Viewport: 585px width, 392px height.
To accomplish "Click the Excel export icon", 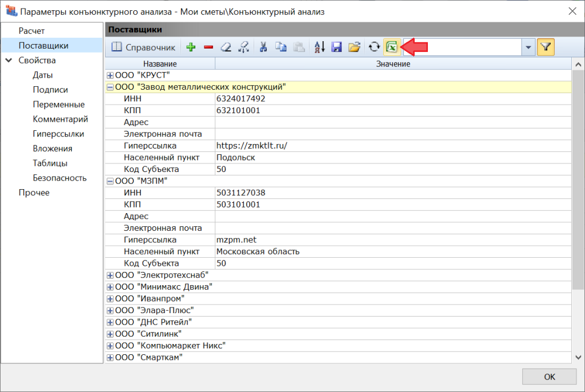I will [x=392, y=47].
